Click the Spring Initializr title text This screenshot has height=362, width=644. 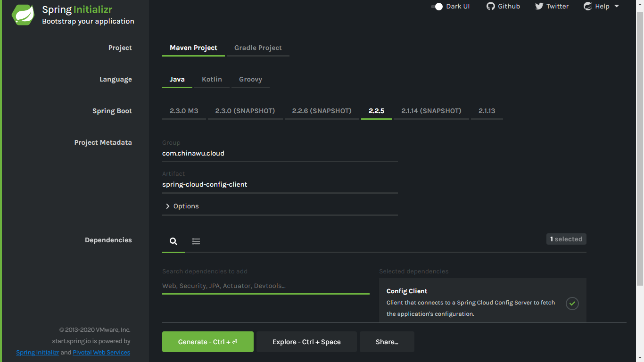click(x=77, y=9)
